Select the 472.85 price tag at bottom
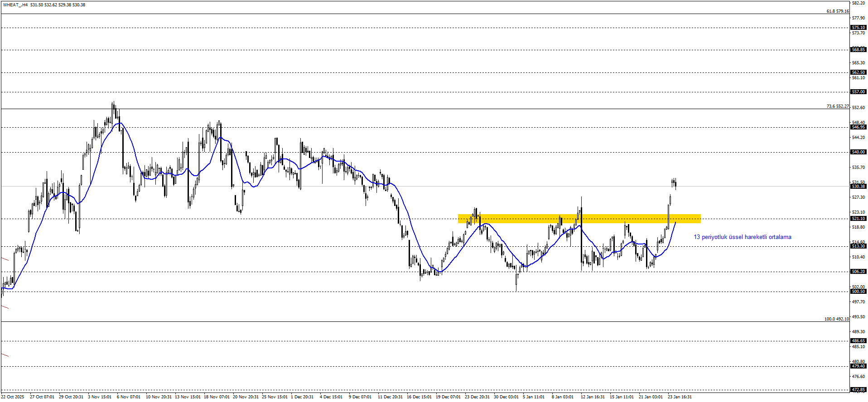 coord(858,390)
